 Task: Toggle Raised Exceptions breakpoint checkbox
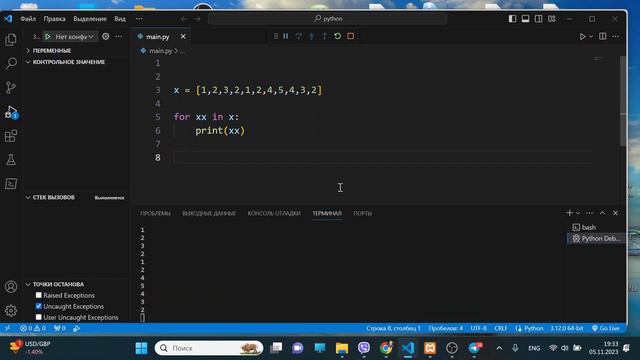click(39, 295)
